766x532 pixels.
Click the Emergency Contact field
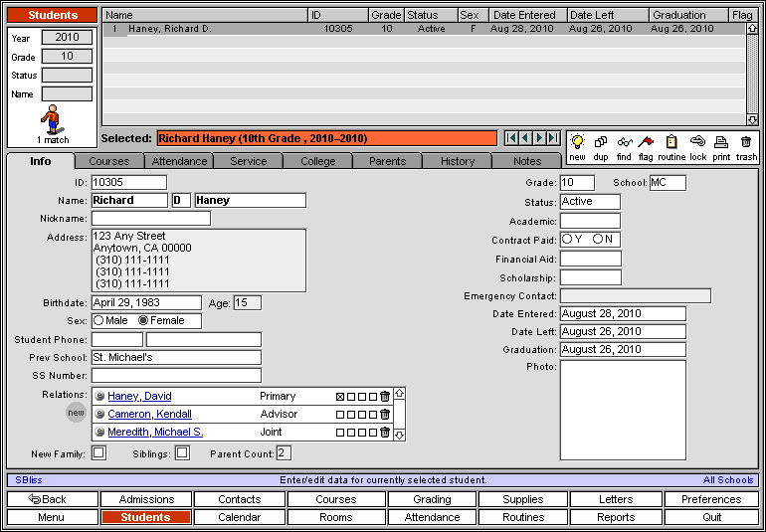tap(636, 296)
